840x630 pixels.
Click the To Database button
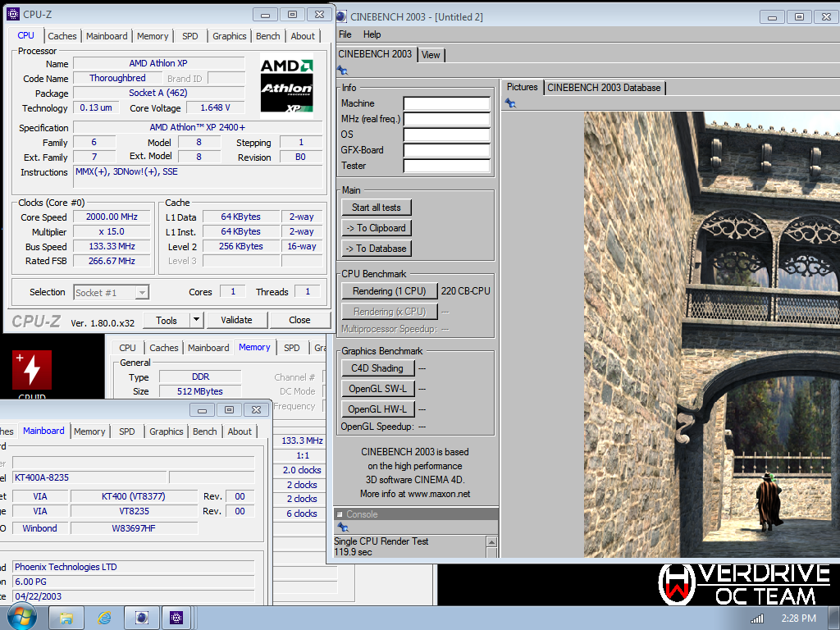[x=376, y=248]
